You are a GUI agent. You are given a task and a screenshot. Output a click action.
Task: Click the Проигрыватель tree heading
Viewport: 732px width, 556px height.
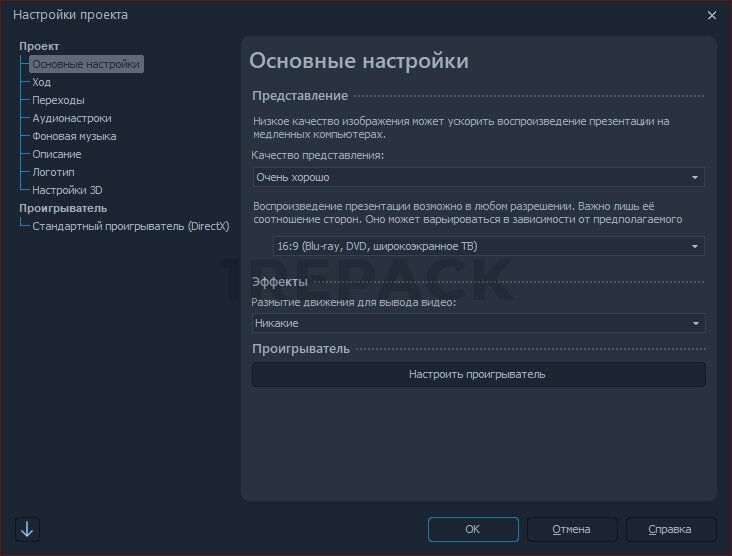point(61,208)
